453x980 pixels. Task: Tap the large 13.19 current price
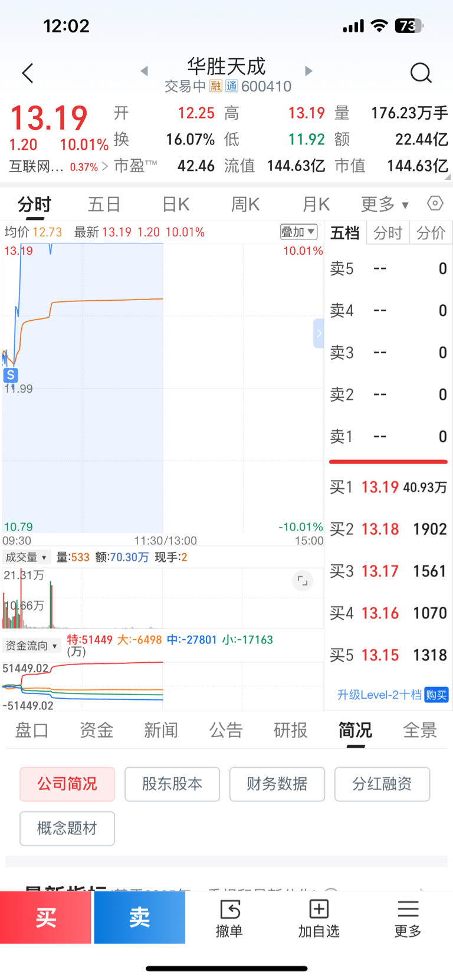point(49,118)
